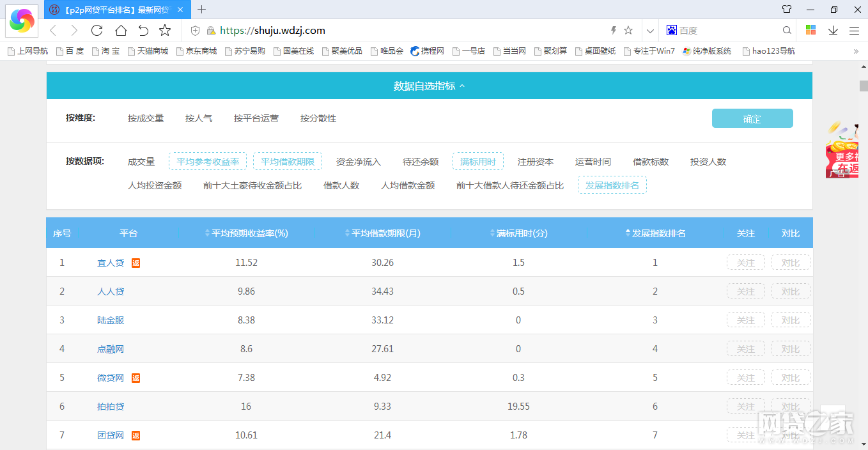The height and width of the screenshot is (450, 868).
Task: Click the browser forward arrow
Action: pyautogui.click(x=74, y=31)
